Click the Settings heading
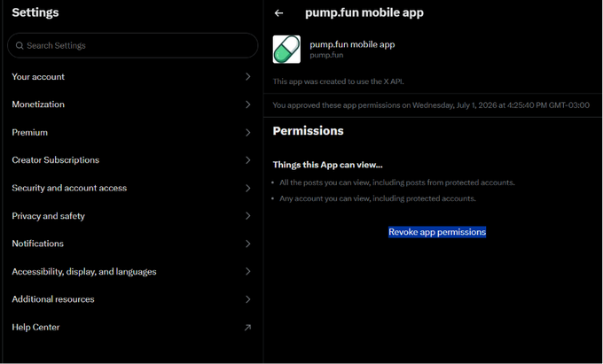Image resolution: width=603 pixels, height=364 pixels. point(35,12)
